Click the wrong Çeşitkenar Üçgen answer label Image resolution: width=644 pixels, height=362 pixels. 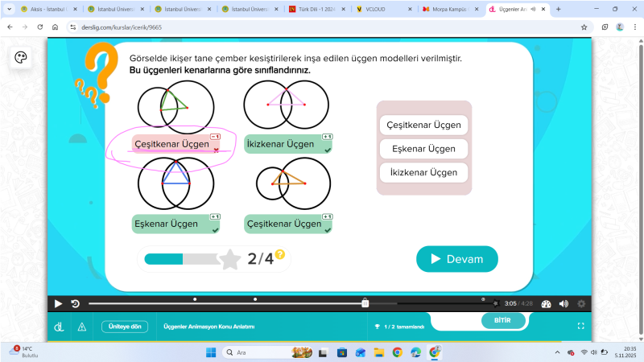coord(175,144)
